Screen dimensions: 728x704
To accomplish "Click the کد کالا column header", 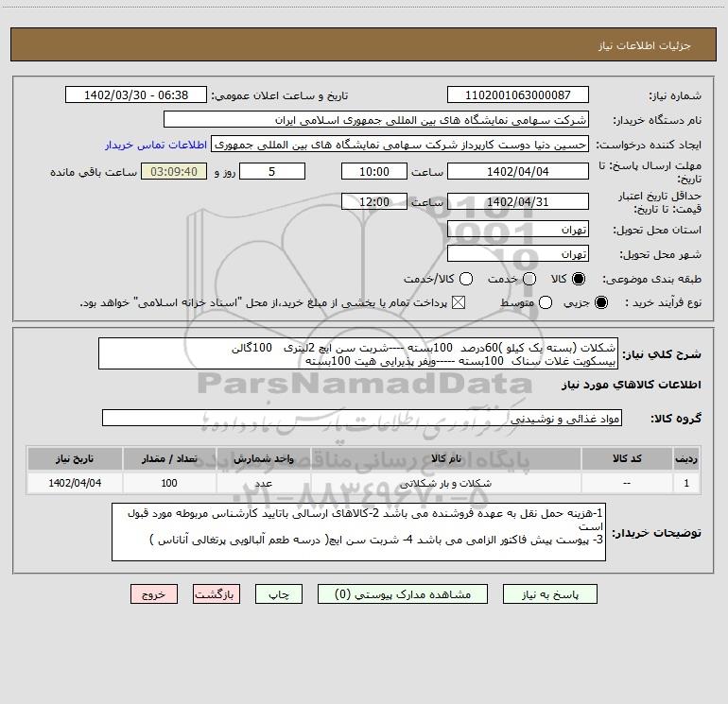I will tap(627, 458).
